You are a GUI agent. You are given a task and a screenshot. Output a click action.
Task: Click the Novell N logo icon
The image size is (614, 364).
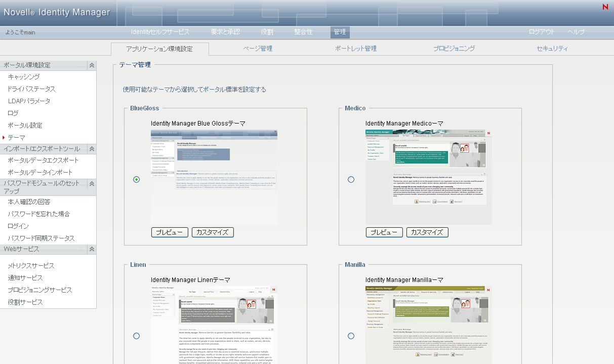point(605,7)
